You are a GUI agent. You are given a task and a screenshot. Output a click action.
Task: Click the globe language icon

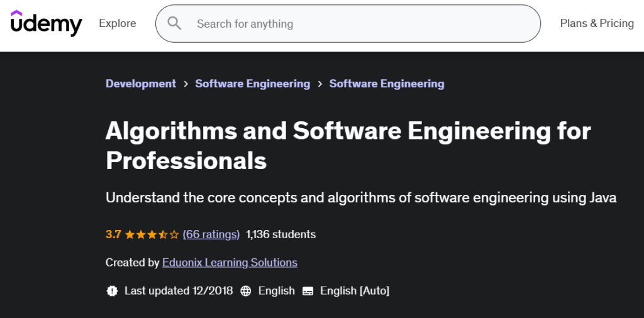click(x=246, y=291)
